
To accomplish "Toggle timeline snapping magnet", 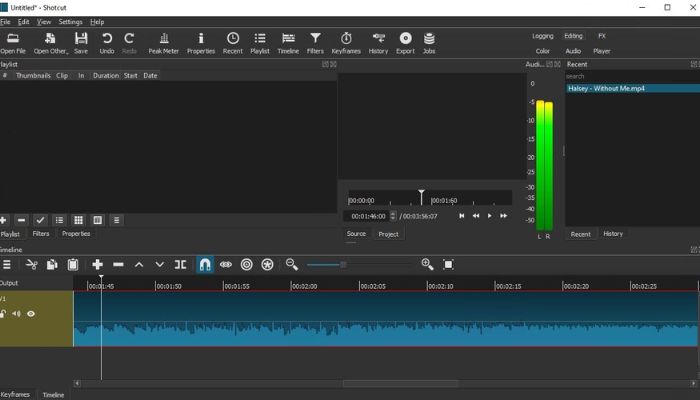I will tap(205, 265).
